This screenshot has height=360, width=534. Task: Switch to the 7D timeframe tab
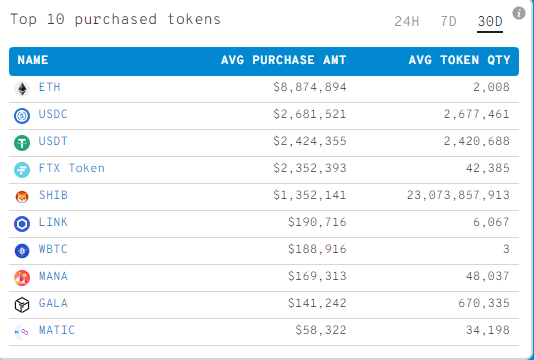pyautogui.click(x=448, y=21)
